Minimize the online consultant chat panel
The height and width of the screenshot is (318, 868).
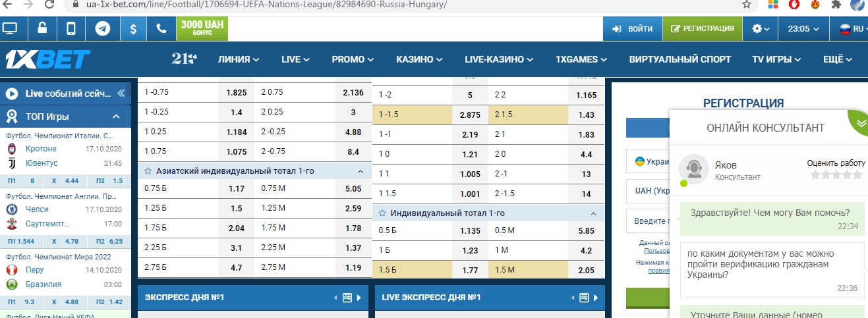point(858,122)
